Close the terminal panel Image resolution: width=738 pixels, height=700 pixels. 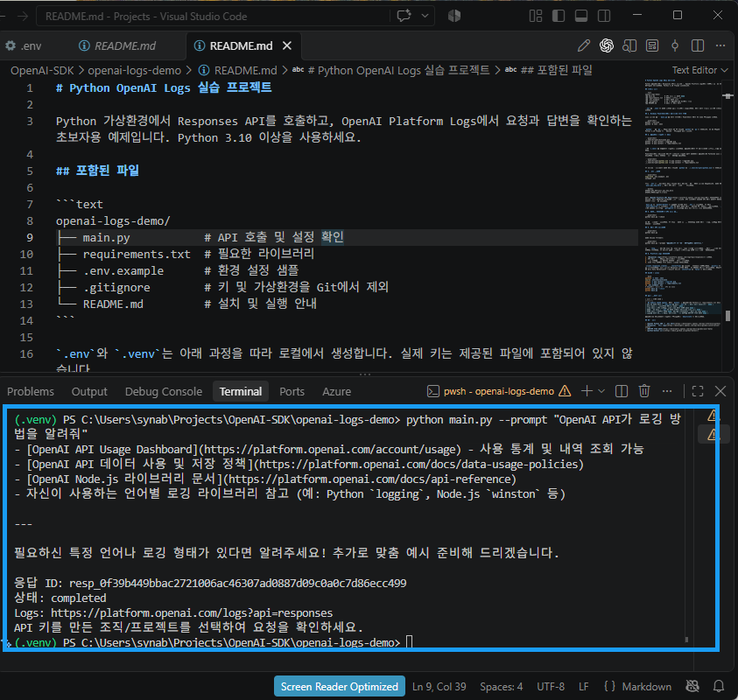tap(720, 391)
